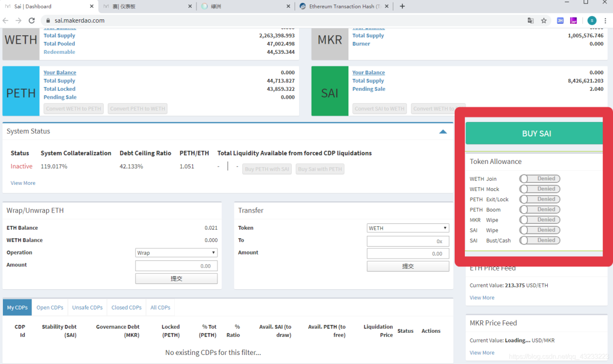The width and height of the screenshot is (613, 364).
Task: Click the Liquidation Price column header
Action: tap(378, 331)
